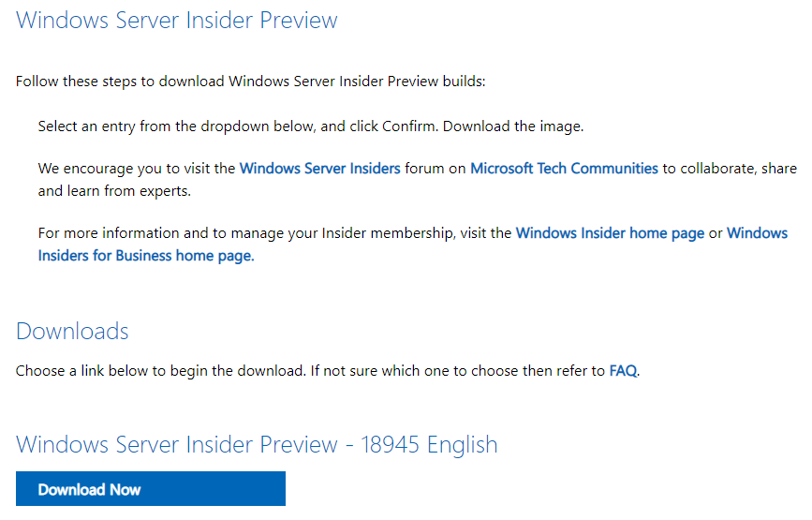Click the top Windows Server Insider Preview heading

tap(177, 21)
